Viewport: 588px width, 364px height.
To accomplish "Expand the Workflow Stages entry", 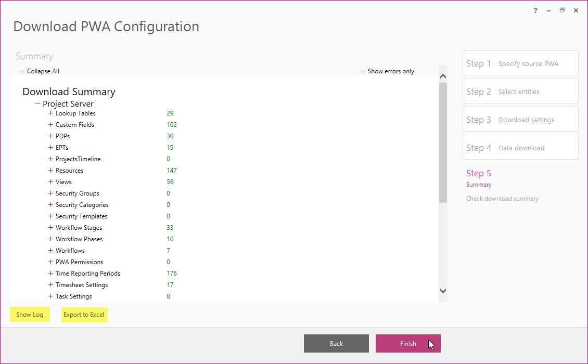I will pyautogui.click(x=50, y=228).
